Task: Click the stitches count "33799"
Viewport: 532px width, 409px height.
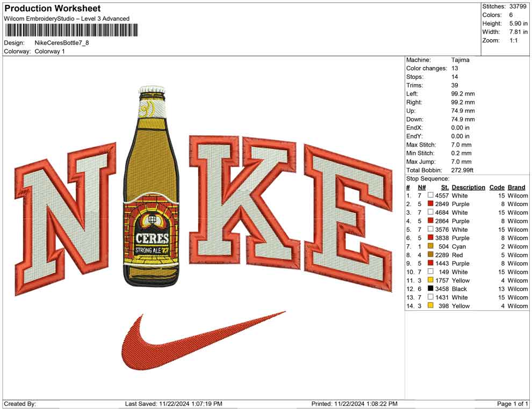Action: 517,6
